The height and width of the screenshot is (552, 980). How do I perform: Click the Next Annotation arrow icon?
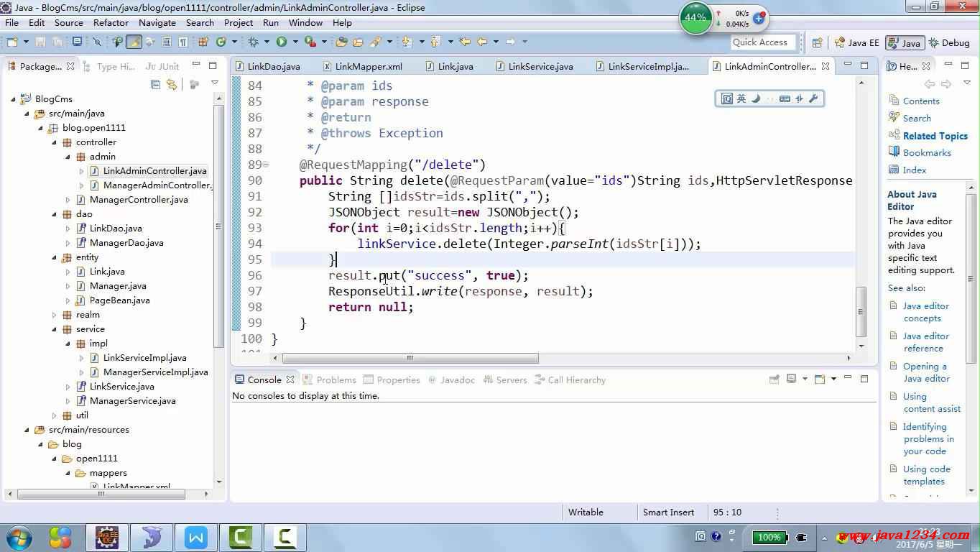pos(406,42)
